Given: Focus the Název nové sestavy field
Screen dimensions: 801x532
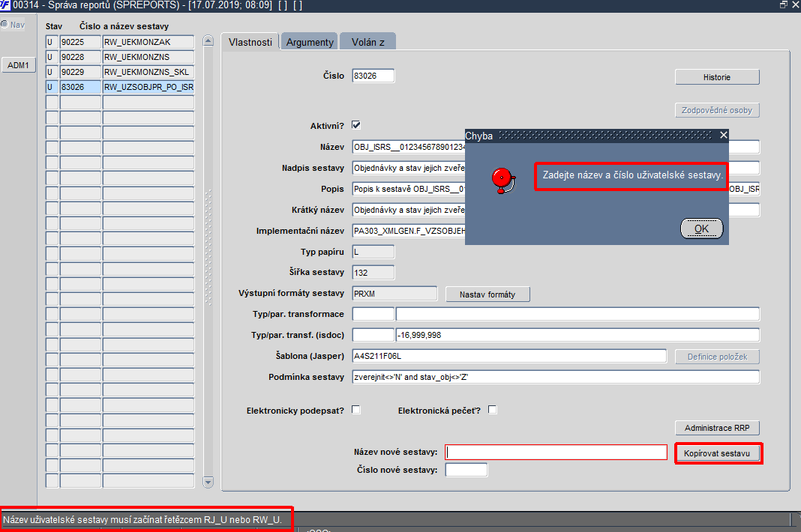Looking at the screenshot, I should pos(556,453).
